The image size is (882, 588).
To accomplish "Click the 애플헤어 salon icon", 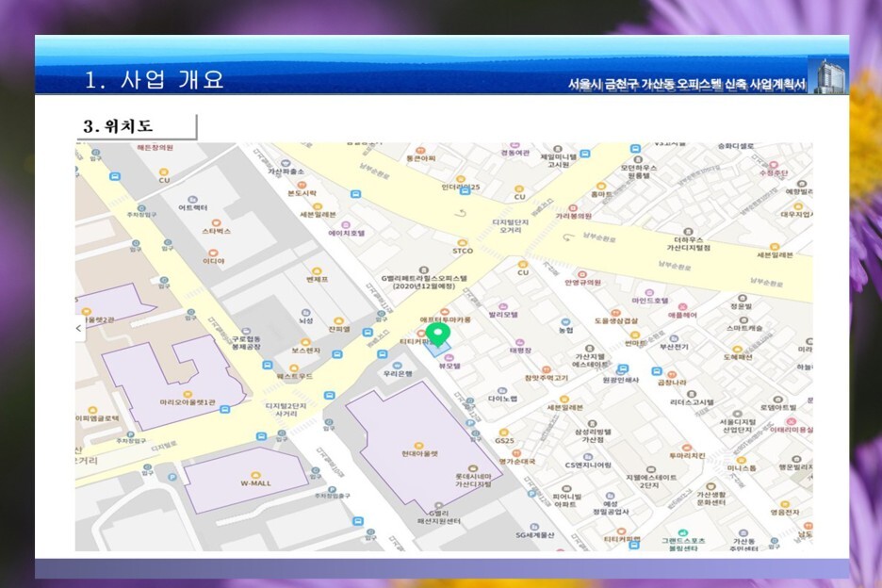I will point(682,307).
